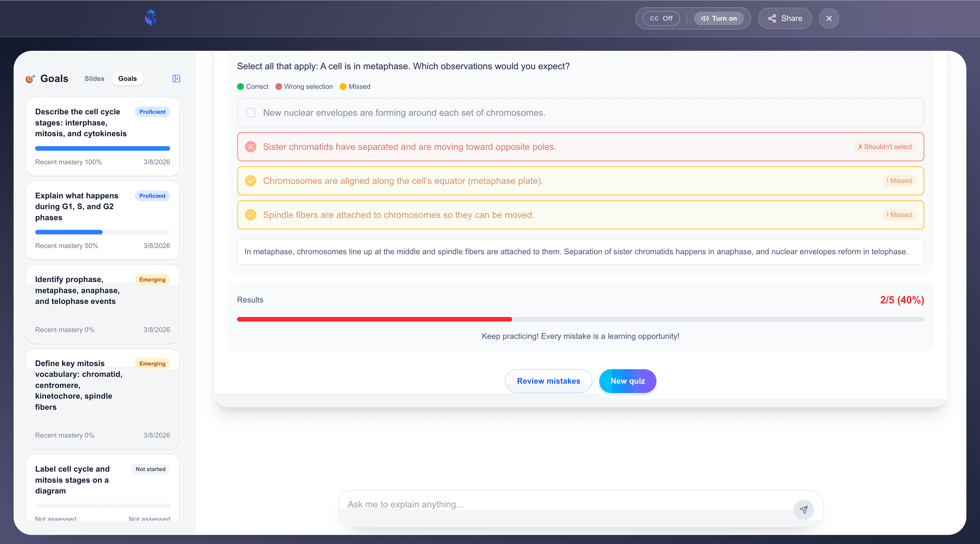Enable audio with the Turn on toggle
Screen dimensions: 980x544
click(x=719, y=18)
